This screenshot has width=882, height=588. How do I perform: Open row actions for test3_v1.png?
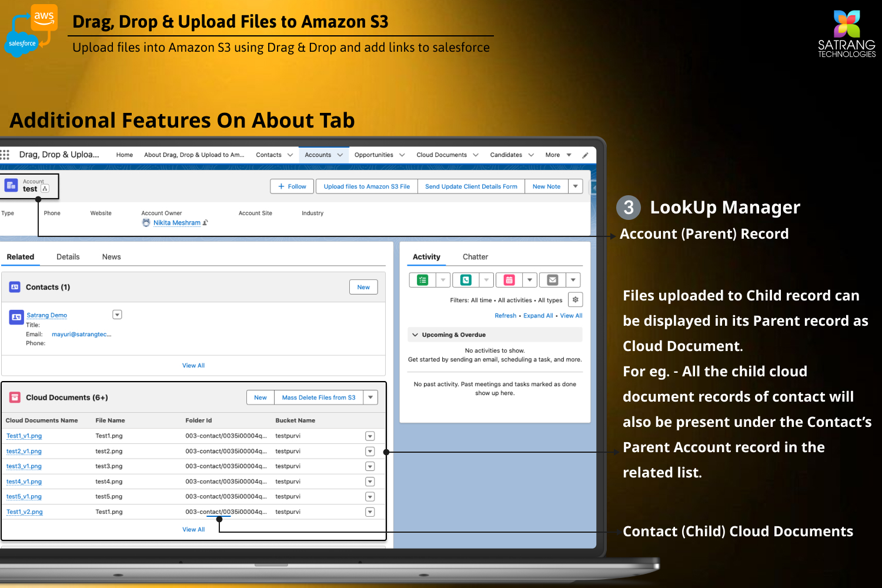pyautogui.click(x=370, y=466)
